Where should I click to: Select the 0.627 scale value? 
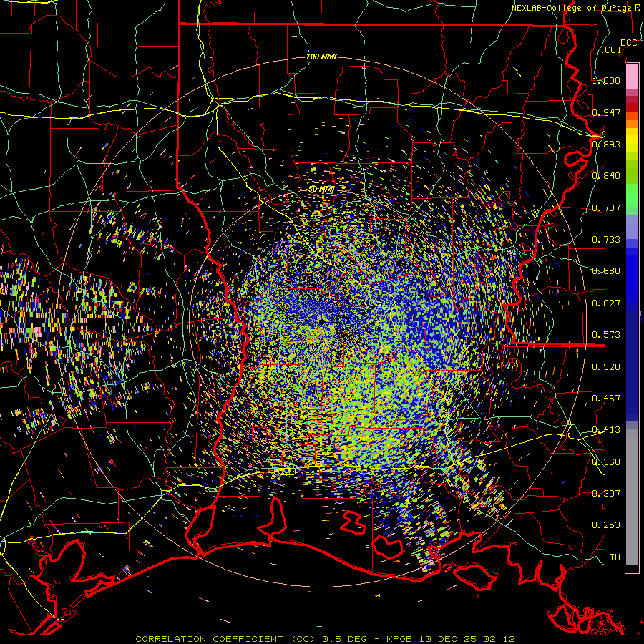[606, 303]
